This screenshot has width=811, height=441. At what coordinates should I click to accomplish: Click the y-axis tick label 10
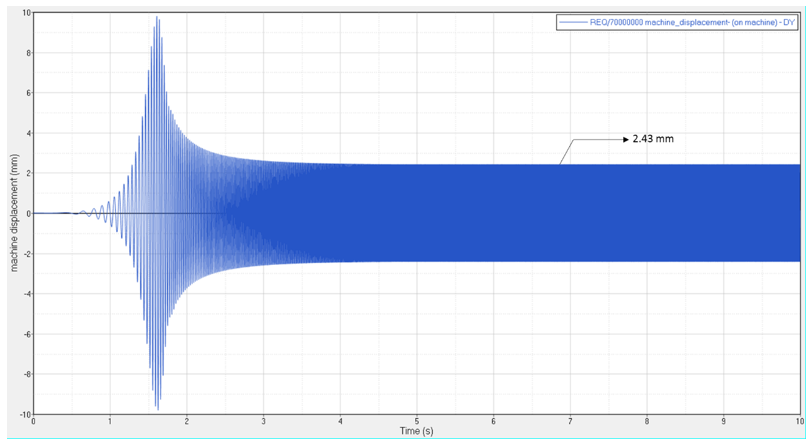click(26, 12)
